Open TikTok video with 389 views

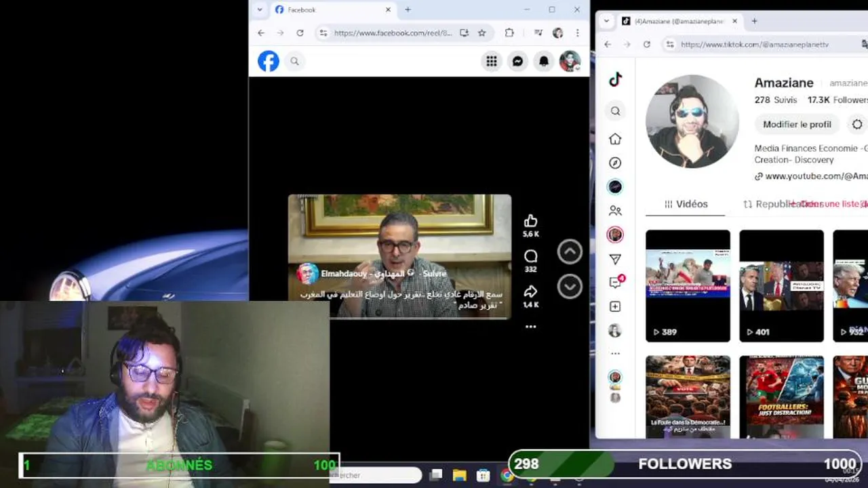tap(688, 286)
